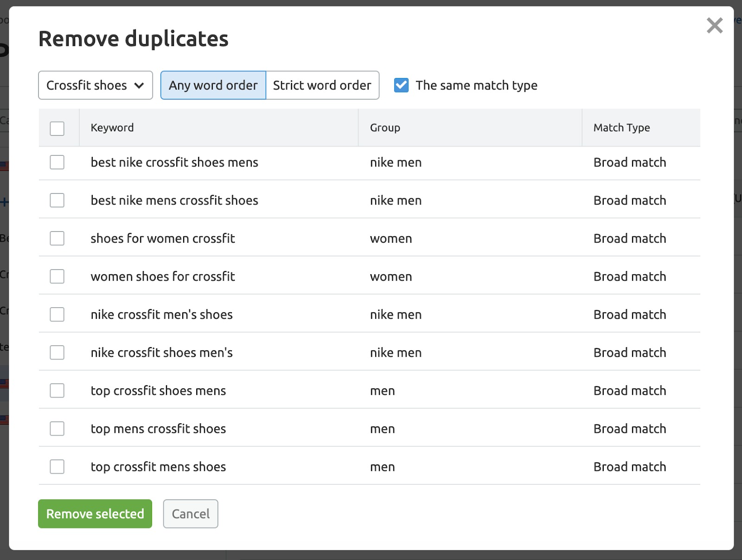Select 'top crossfit shoes mens' checkbox
The height and width of the screenshot is (560, 742).
[57, 390]
